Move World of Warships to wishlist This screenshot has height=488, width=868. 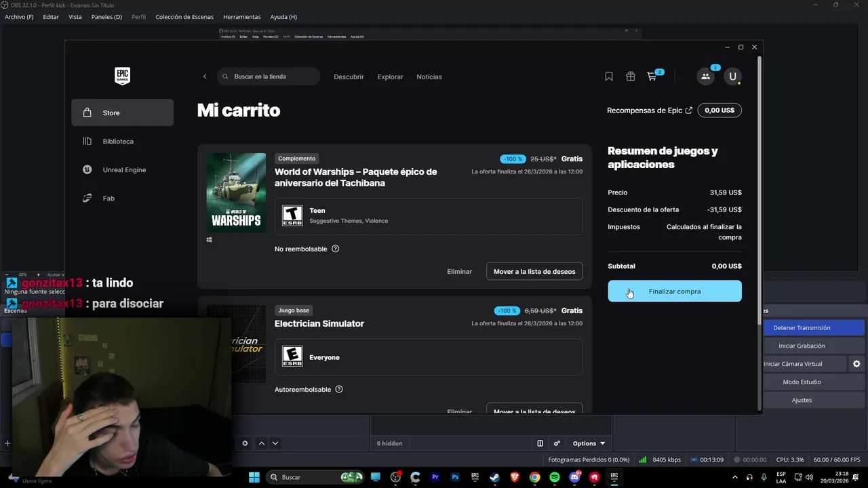tap(534, 271)
